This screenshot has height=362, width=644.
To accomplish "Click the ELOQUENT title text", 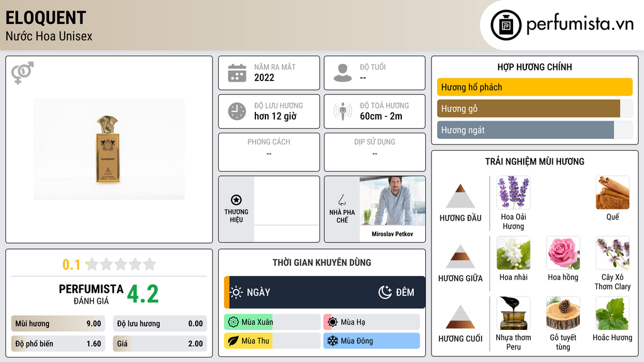I will click(x=45, y=18).
